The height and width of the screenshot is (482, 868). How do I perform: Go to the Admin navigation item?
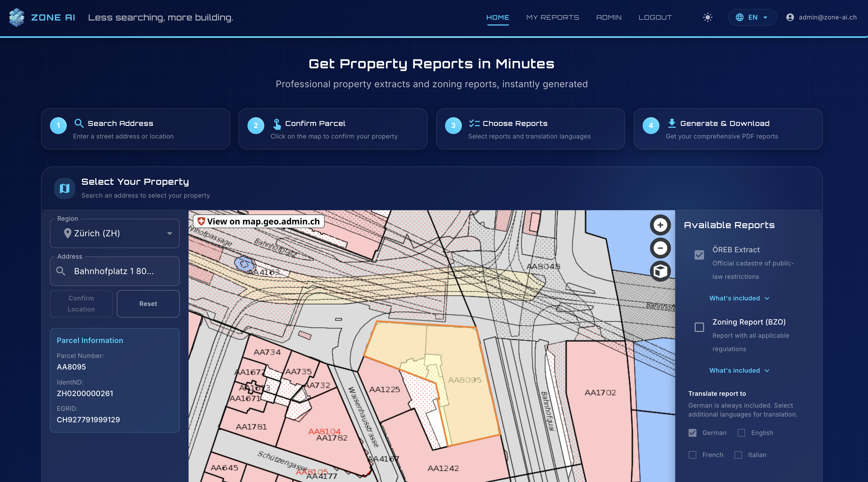(x=608, y=18)
